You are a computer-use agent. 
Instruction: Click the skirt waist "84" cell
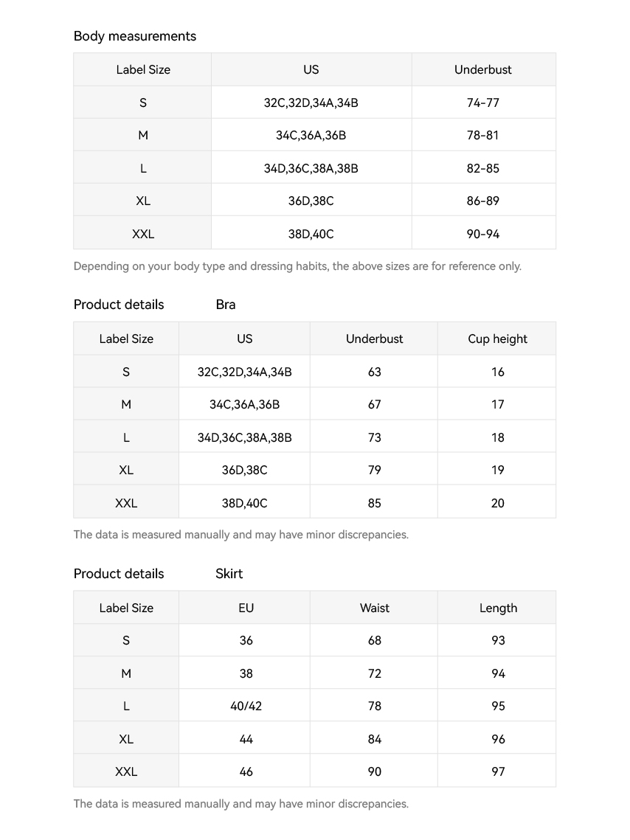tap(374, 739)
